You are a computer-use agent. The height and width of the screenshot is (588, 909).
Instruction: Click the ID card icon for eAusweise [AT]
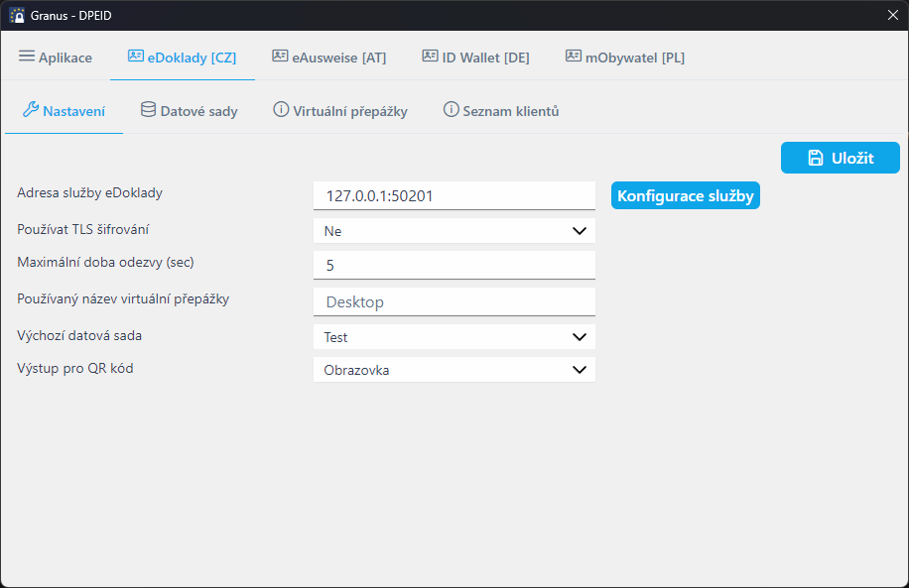click(280, 57)
